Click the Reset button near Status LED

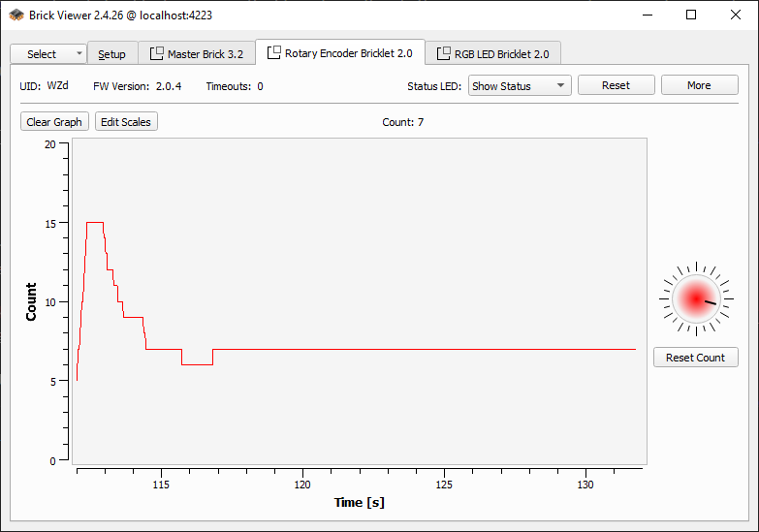click(616, 85)
